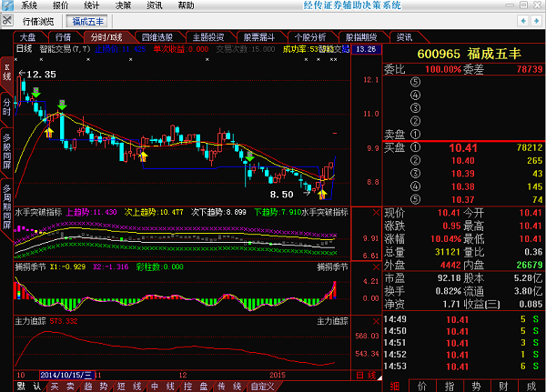This screenshot has width=546, height=392.
Task: Open the 系统 menu
Action: tap(29, 5)
